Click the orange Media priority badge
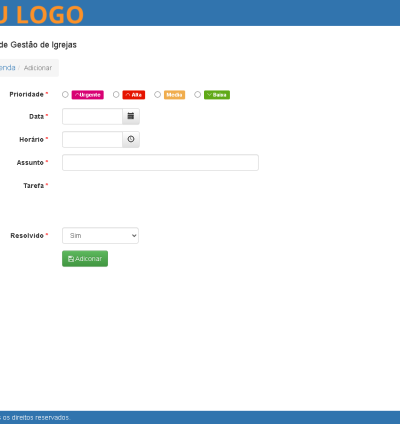400x424 pixels. coord(174,95)
